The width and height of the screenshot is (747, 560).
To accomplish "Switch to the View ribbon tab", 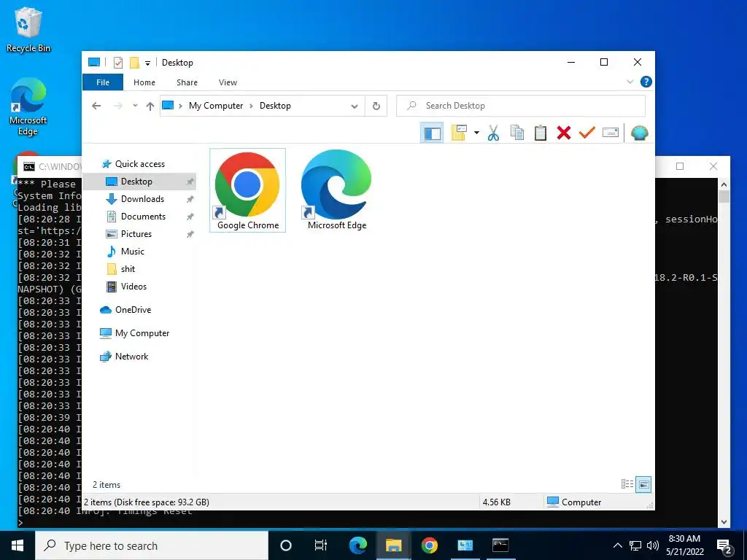I will coord(228,82).
